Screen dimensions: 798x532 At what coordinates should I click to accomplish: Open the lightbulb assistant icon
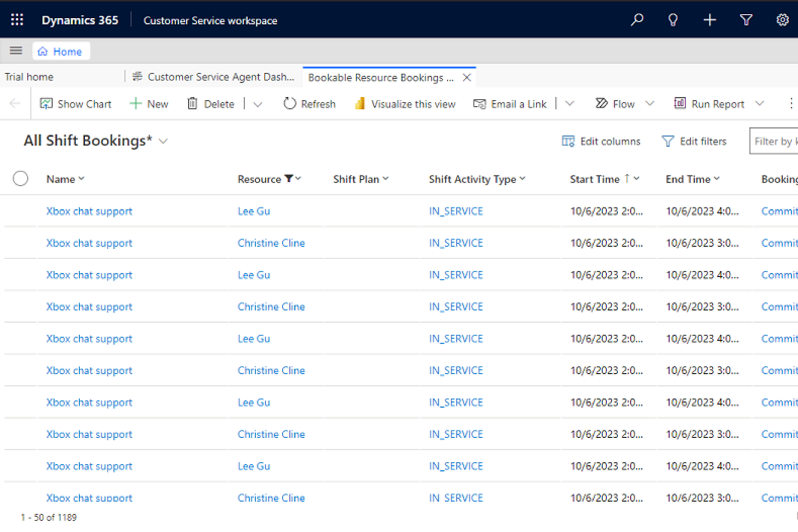pyautogui.click(x=673, y=20)
